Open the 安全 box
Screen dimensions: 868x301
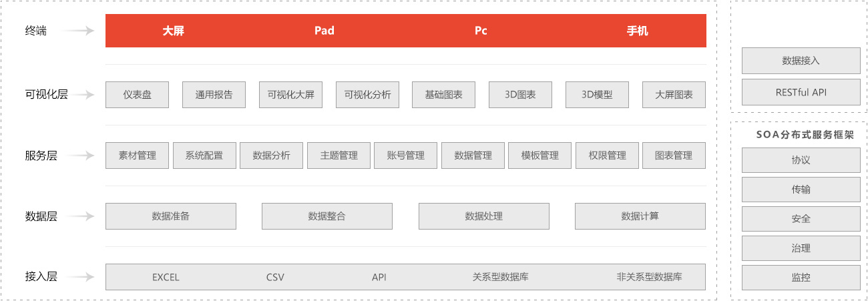pos(801,219)
